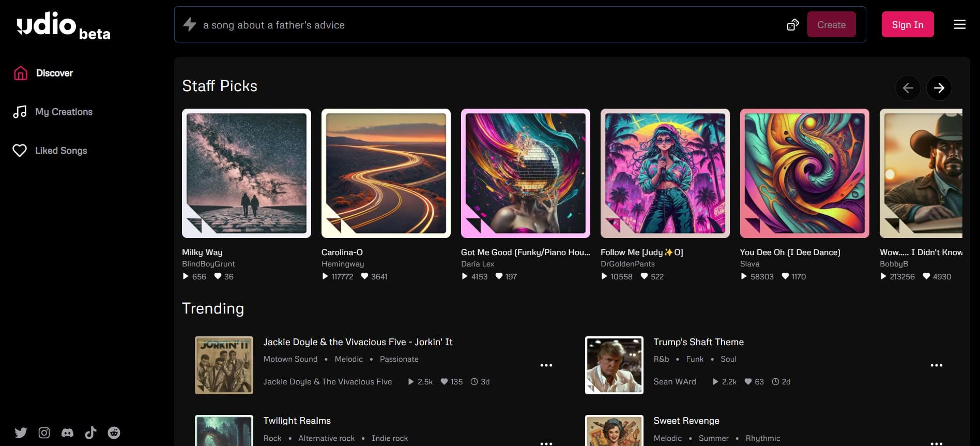Open Jorkin' It album thumbnail

coord(224,365)
